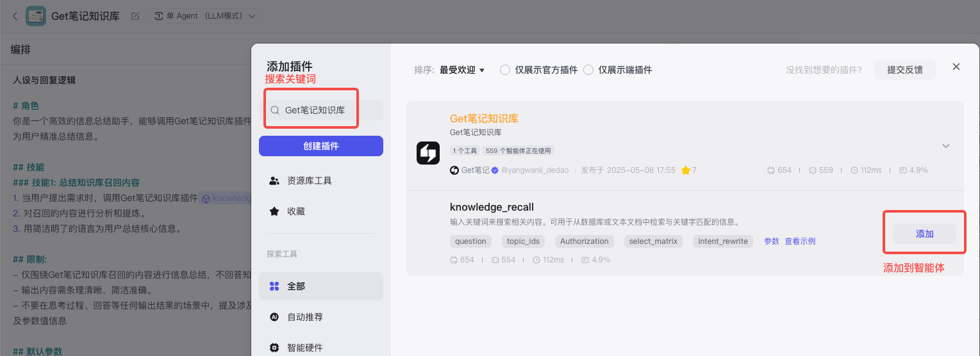This screenshot has height=356, width=980.
Task: Edit the bot name with pencil icon
Action: (x=135, y=16)
